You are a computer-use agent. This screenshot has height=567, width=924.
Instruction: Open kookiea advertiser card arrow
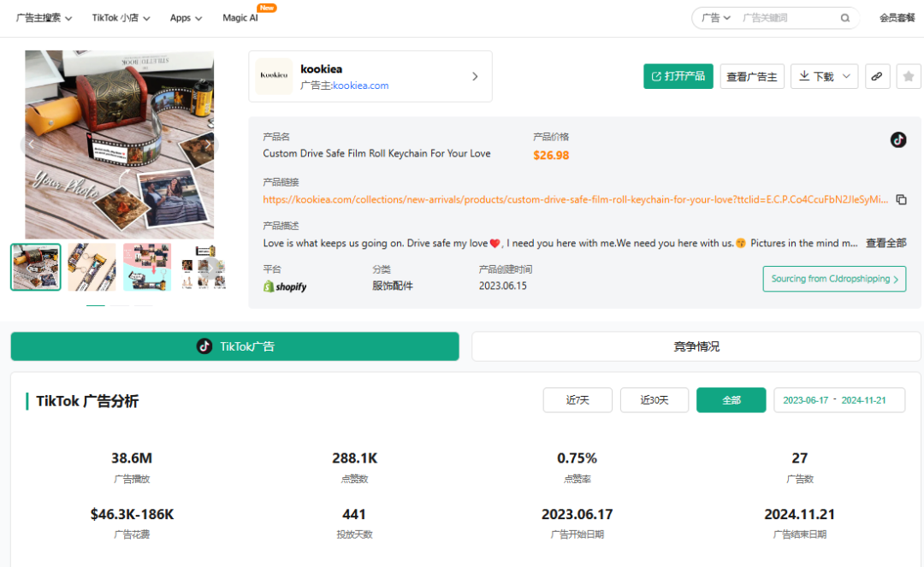[475, 77]
